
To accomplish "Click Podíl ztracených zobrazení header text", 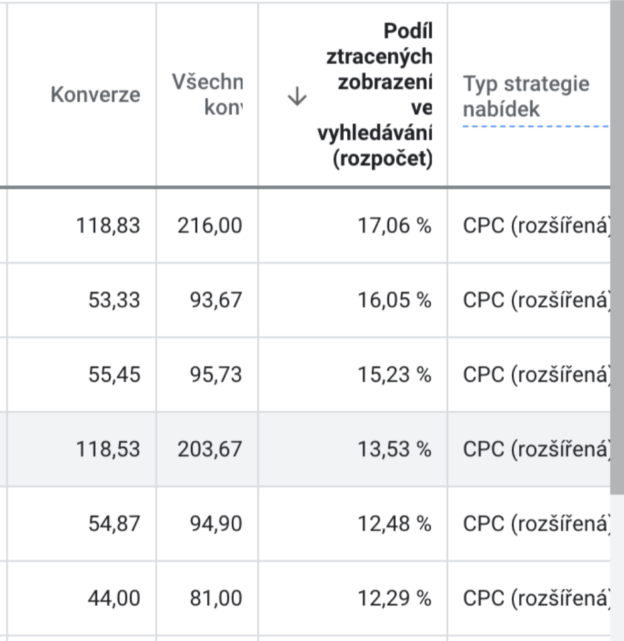I will tap(375, 95).
